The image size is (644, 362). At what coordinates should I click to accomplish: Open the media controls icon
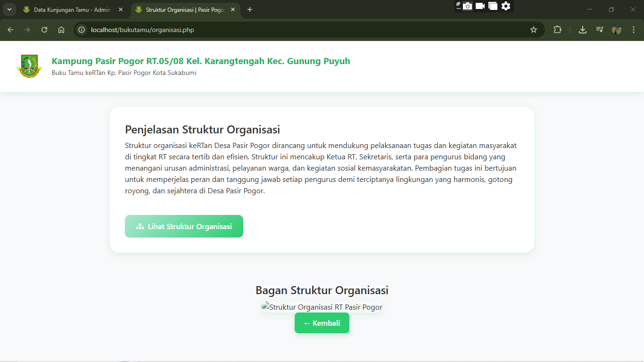pos(600,30)
